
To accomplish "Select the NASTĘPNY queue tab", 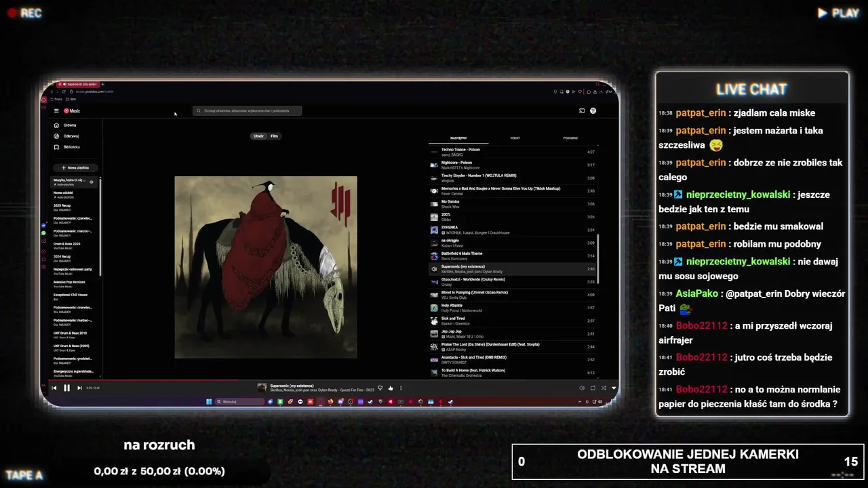I will point(458,138).
